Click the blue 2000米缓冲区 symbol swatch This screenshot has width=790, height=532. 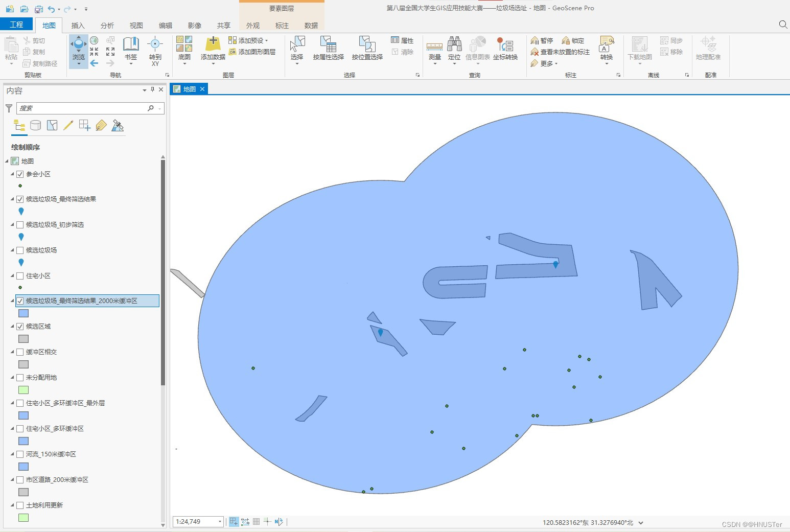(x=24, y=313)
